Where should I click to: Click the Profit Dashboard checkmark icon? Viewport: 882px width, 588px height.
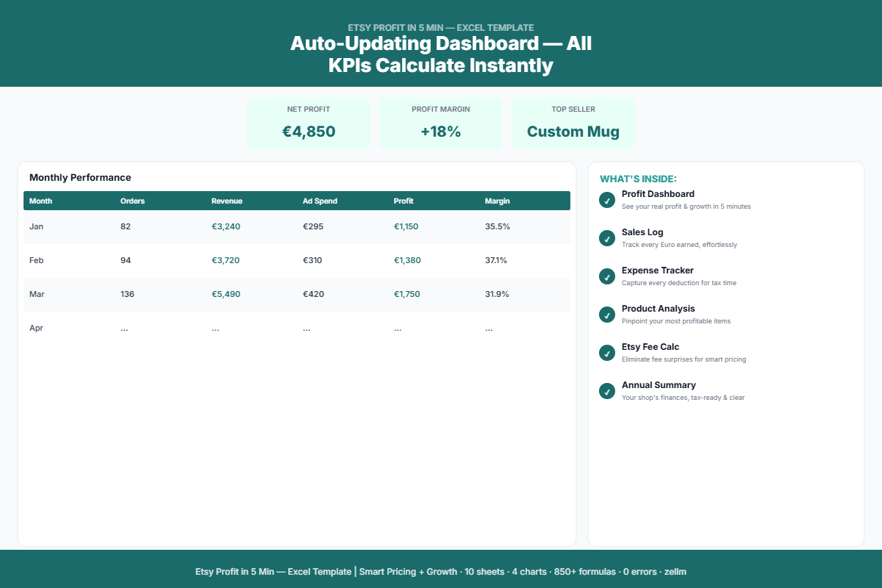(607, 200)
